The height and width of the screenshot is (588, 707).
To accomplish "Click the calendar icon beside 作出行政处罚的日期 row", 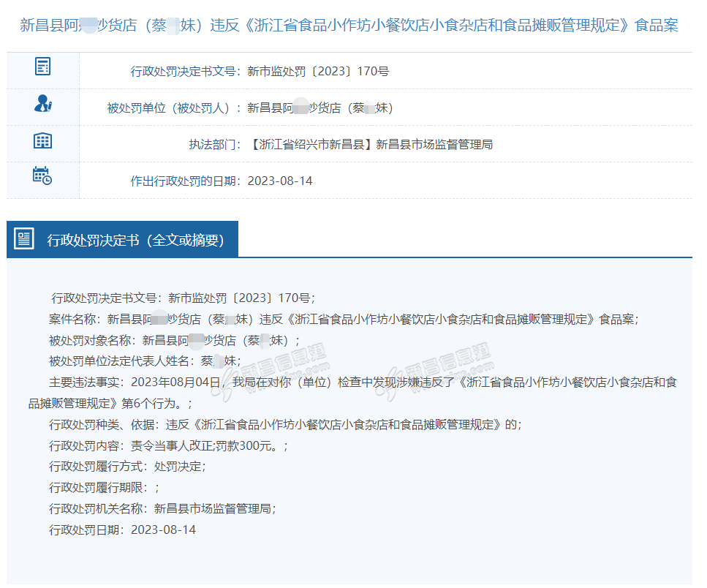I will point(42,176).
